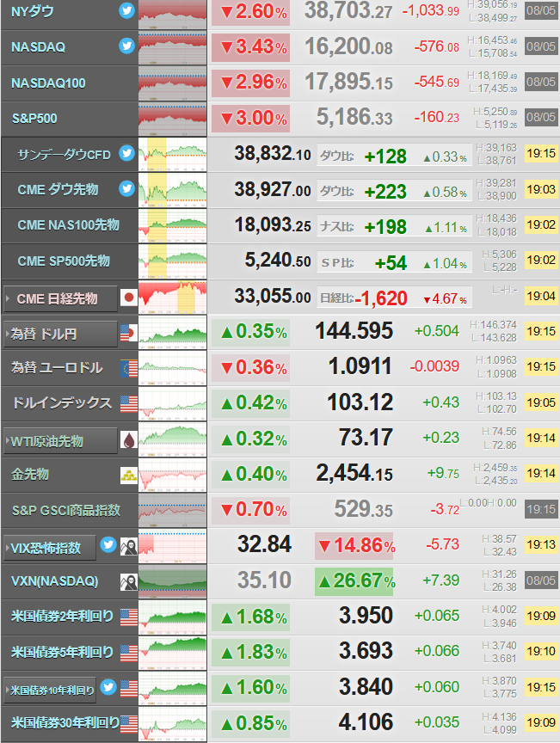Click VXN change ▲26.67%
This screenshot has height=743, width=560.
pos(354,581)
